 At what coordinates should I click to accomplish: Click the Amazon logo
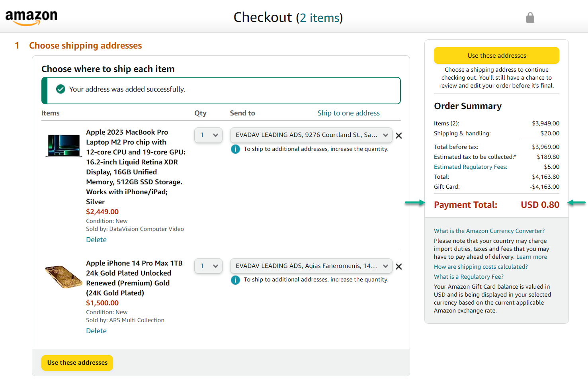(31, 18)
